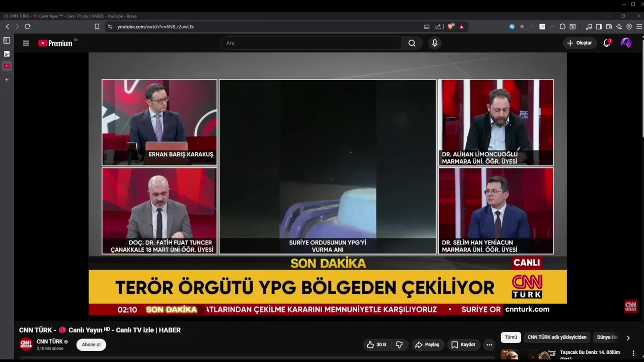The image size is (644, 362).
Task: Open the three-dot more actions menu
Action: click(489, 345)
